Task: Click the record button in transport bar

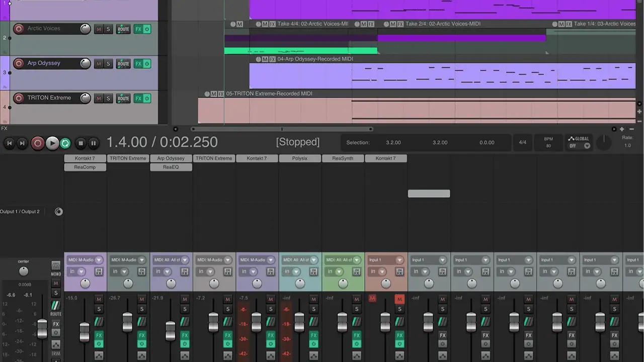Action: click(x=38, y=143)
